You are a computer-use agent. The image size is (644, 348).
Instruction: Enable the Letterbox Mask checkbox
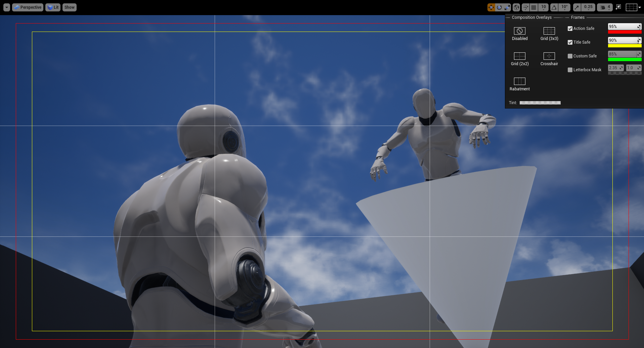570,70
